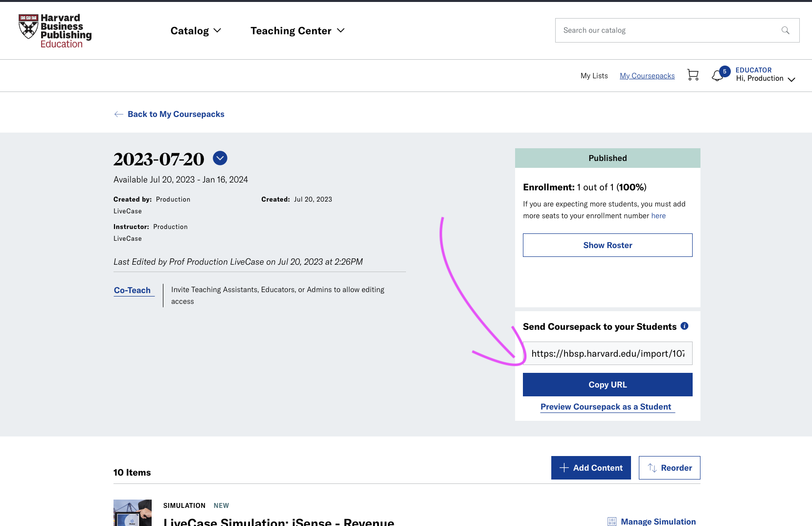The height and width of the screenshot is (526, 812).
Task: Open notifications bell with 5 alerts
Action: click(720, 74)
